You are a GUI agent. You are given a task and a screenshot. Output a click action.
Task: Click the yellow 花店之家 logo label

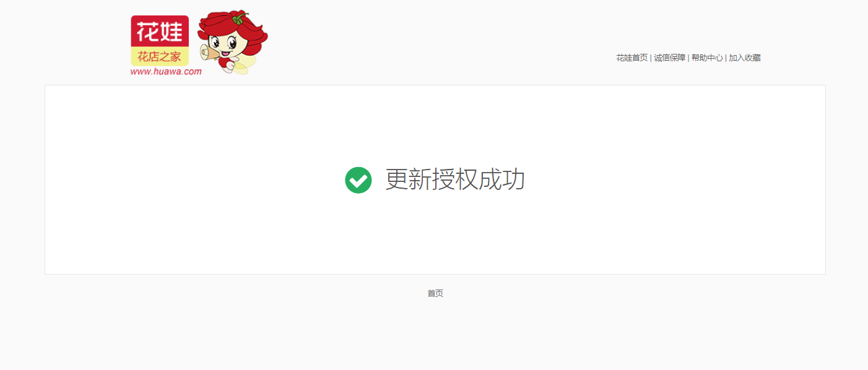point(160,57)
